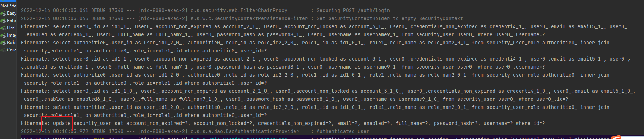Select the highlighted update keyword
Viewport: 644px width, 139px height.
pyautogui.click(x=62, y=123)
